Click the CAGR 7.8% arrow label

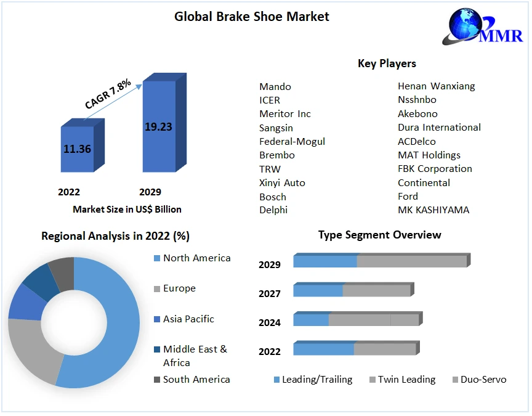(x=107, y=93)
